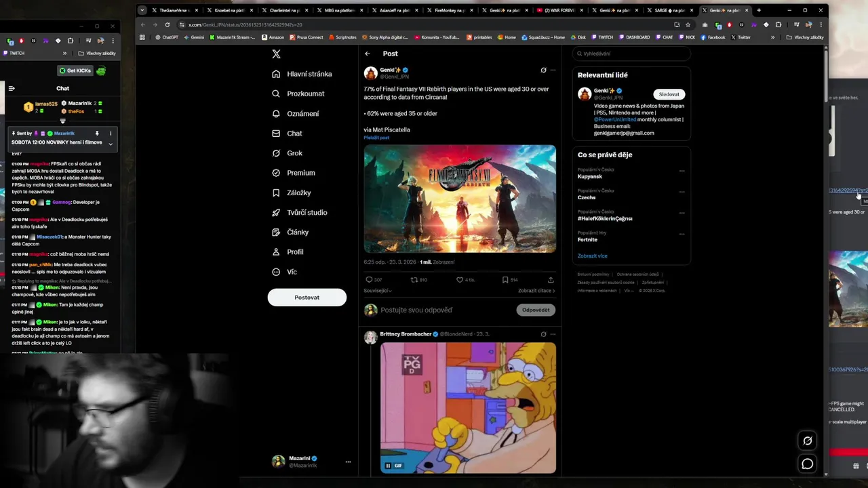Expand the Související sort dropdown

[x=378, y=291]
